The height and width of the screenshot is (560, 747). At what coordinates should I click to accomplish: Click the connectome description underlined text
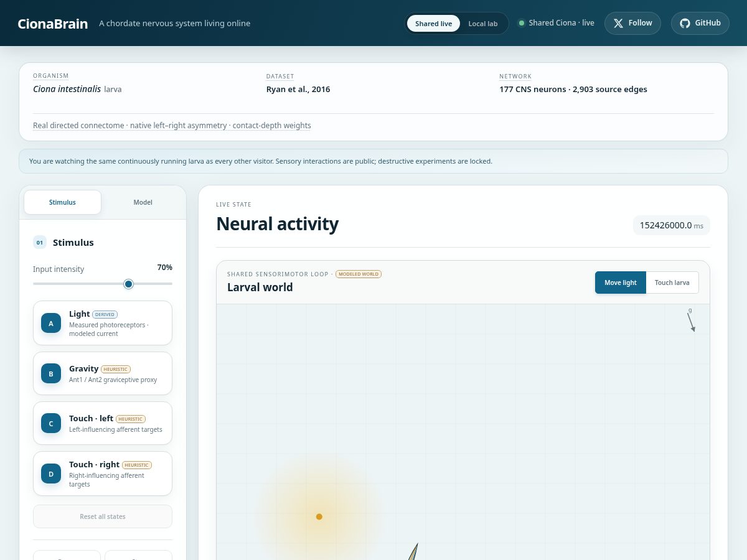coord(172,125)
